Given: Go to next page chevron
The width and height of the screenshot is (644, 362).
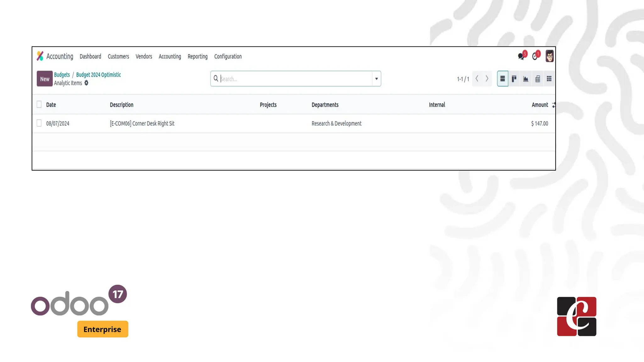Looking at the screenshot, I should (487, 79).
